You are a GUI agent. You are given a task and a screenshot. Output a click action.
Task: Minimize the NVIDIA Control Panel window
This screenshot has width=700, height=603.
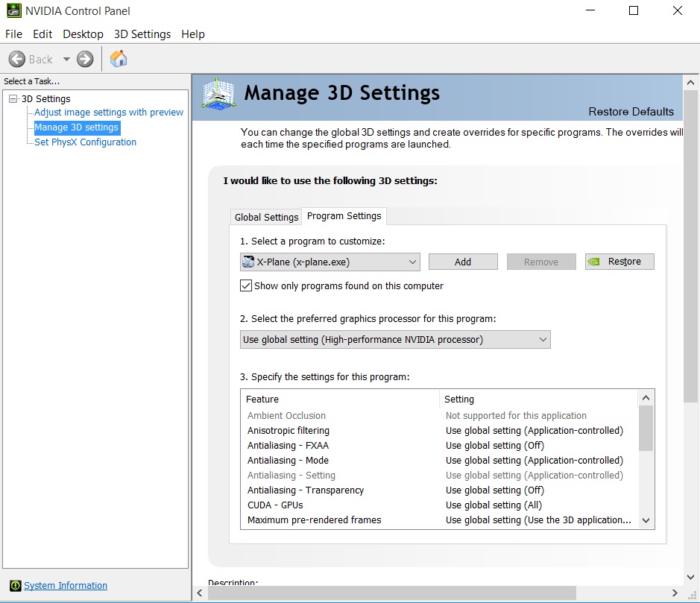pos(590,10)
